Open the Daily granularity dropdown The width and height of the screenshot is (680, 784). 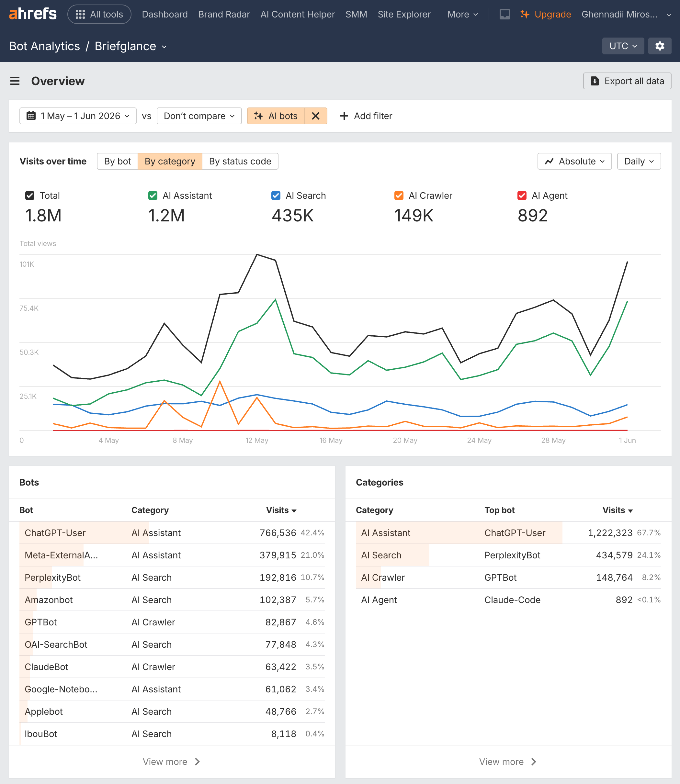tap(639, 161)
